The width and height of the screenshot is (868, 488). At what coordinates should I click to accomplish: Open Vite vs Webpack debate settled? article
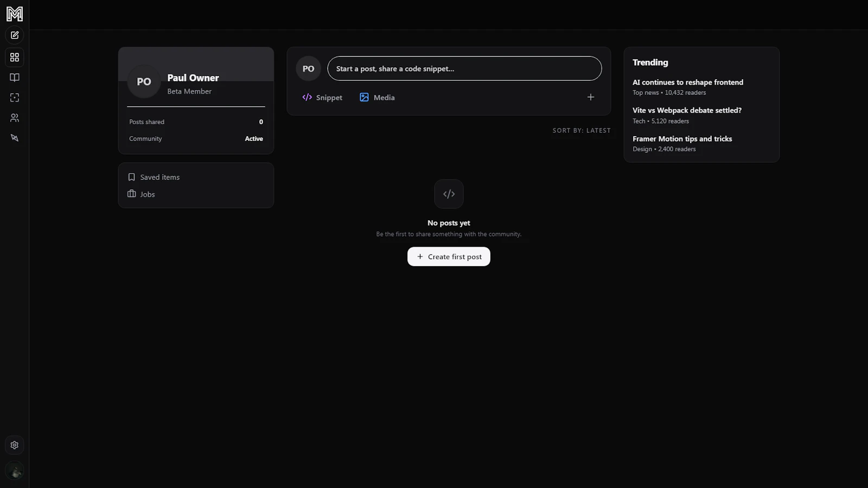[687, 110]
